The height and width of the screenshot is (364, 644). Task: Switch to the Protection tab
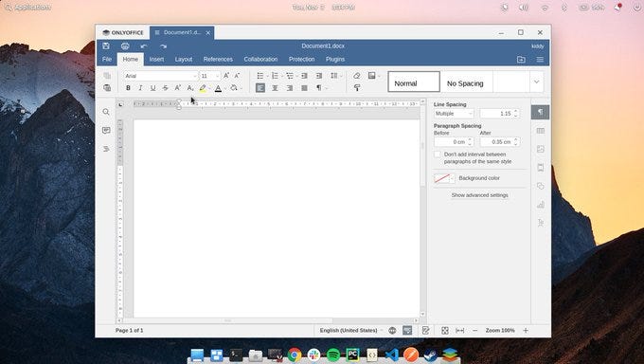click(x=301, y=59)
